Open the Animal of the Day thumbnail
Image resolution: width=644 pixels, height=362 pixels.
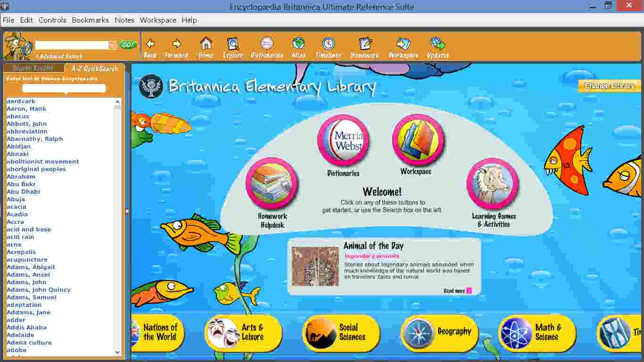coord(315,266)
